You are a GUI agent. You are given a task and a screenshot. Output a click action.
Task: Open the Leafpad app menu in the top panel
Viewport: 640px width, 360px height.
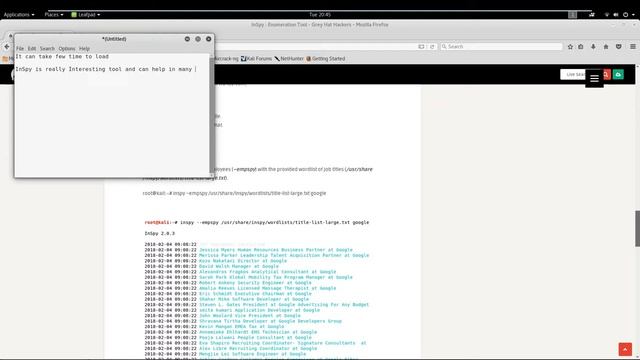(x=86, y=15)
